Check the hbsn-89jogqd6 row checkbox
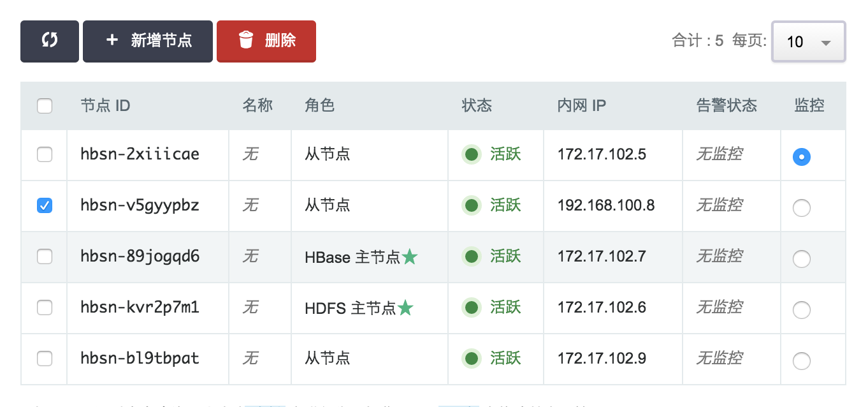The image size is (868, 407). [x=45, y=256]
